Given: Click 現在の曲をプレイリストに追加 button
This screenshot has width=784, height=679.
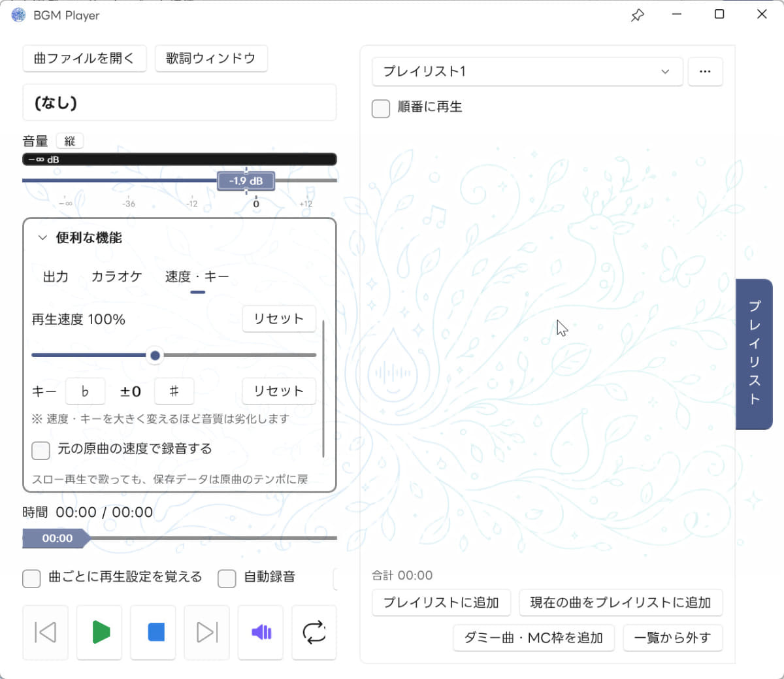Looking at the screenshot, I should pyautogui.click(x=621, y=603).
